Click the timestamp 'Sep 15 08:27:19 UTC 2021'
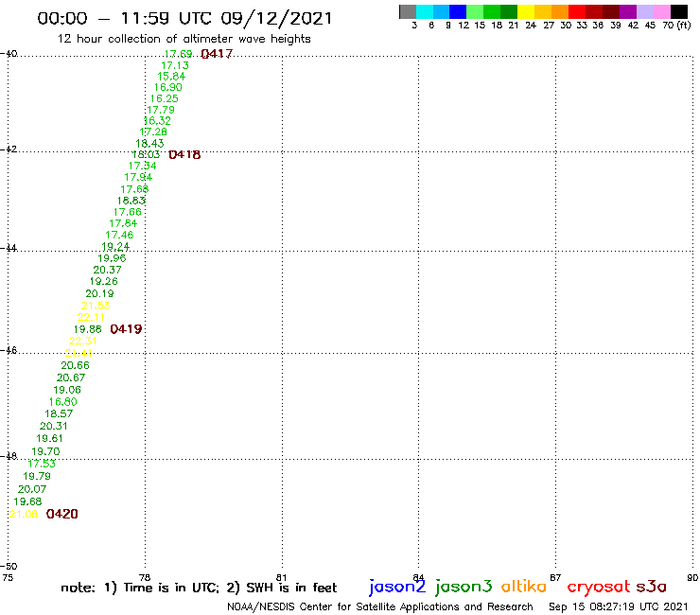 619,607
